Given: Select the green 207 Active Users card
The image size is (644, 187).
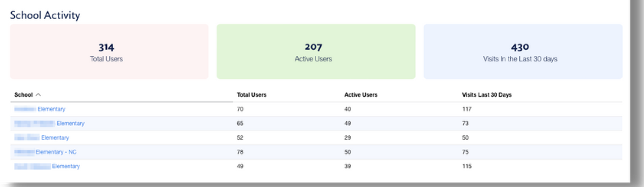Looking at the screenshot, I should 316,51.
